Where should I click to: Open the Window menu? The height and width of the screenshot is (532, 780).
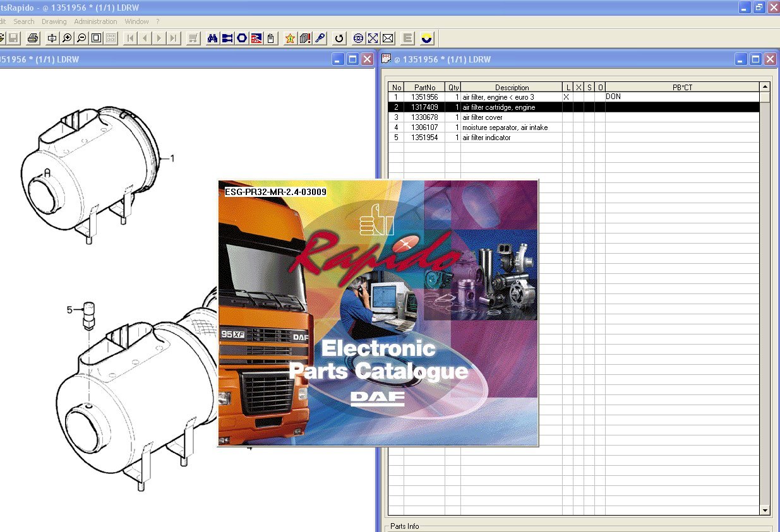[137, 21]
